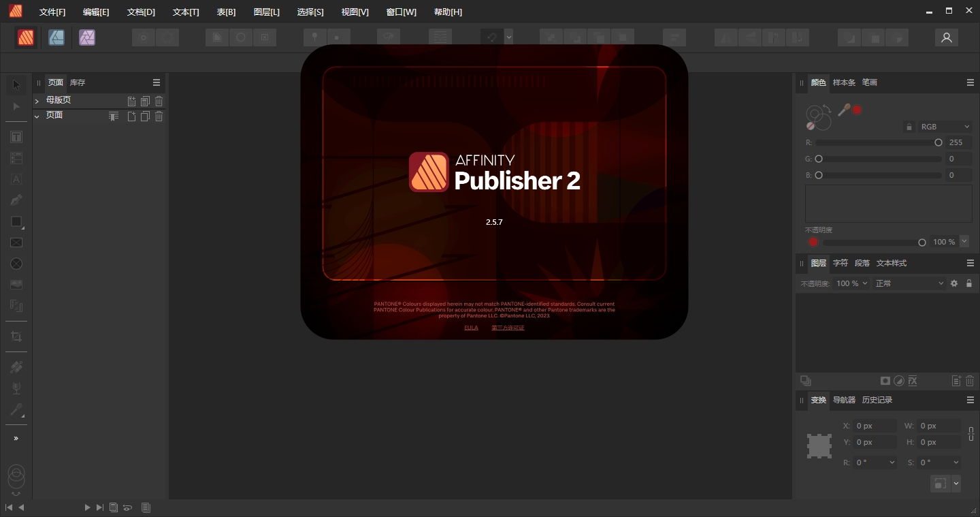Click the section manager icon in Pages row

pos(114,116)
